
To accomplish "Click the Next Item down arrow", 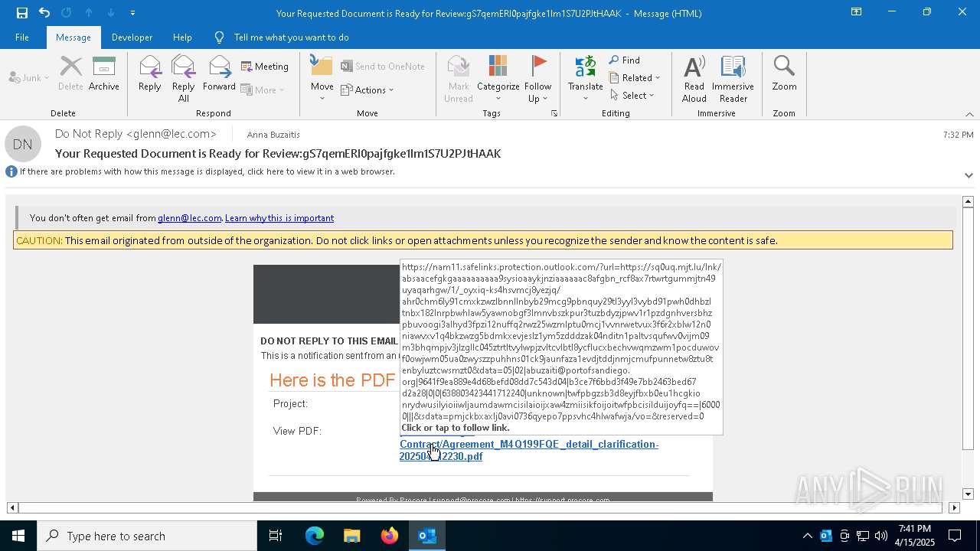I will (x=111, y=13).
